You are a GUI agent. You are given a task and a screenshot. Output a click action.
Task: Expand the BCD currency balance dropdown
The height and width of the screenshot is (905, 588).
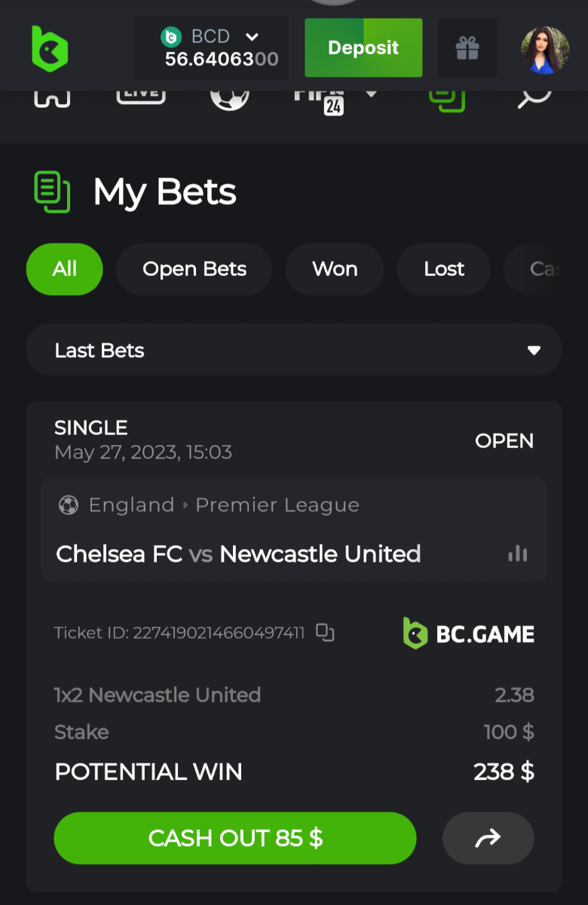(x=252, y=36)
